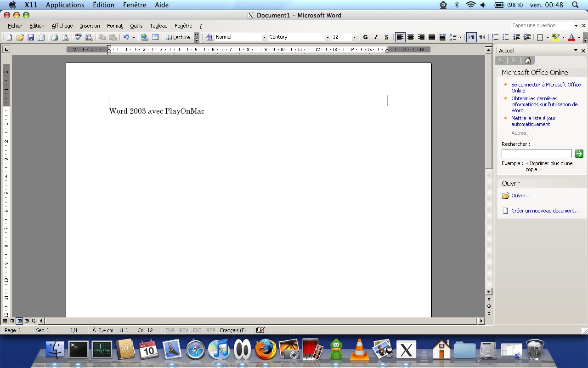Save the document with floppy icon
The height and width of the screenshot is (368, 588).
(31, 37)
